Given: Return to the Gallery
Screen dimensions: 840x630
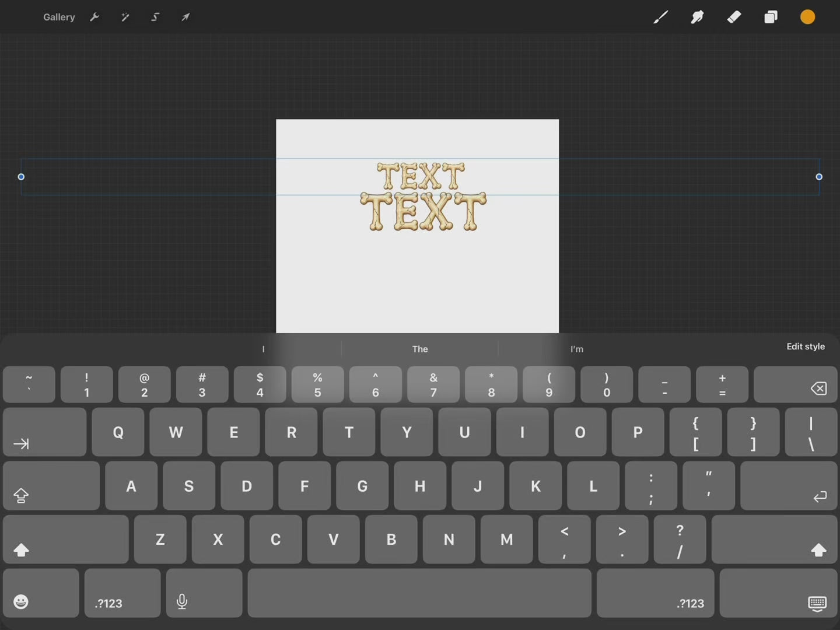Looking at the screenshot, I should pos(59,17).
